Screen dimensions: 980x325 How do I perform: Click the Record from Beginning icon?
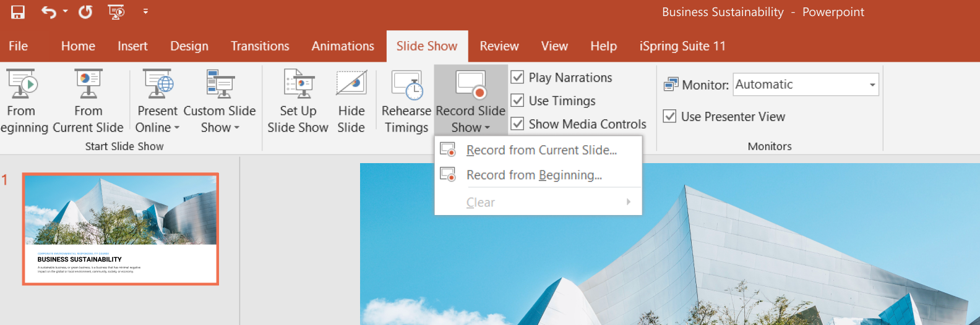[x=448, y=174]
